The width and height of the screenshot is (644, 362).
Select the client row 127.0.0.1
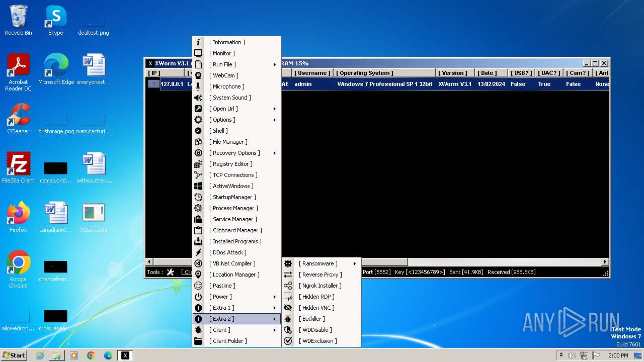point(377,84)
